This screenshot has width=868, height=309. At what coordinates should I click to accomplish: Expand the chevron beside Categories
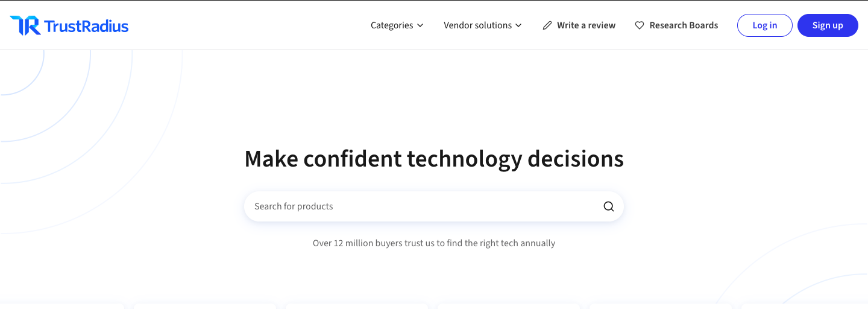pos(420,25)
